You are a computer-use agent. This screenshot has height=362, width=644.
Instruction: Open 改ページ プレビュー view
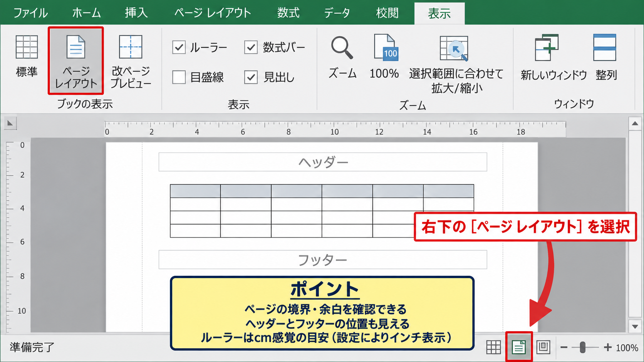point(131,62)
